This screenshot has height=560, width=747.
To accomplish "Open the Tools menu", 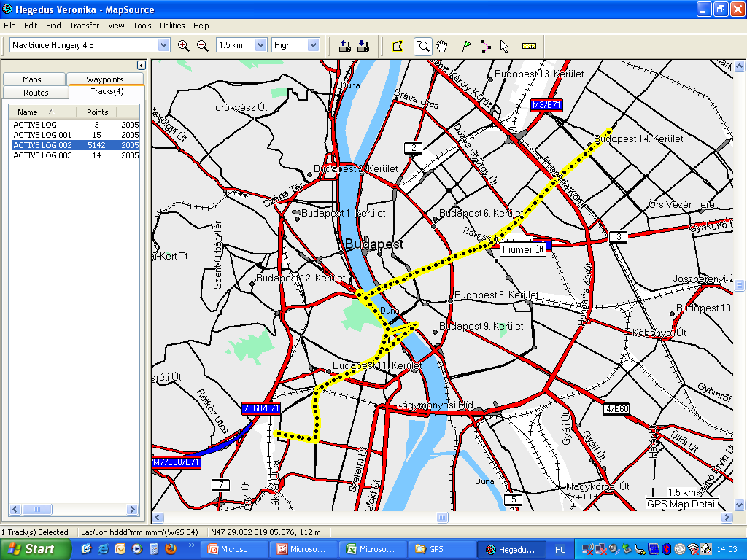I will 142,26.
